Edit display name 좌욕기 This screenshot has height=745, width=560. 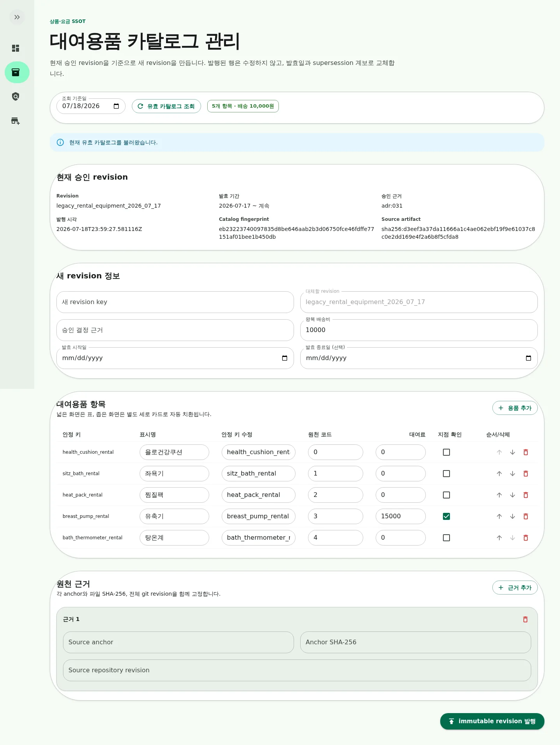pyautogui.click(x=174, y=474)
